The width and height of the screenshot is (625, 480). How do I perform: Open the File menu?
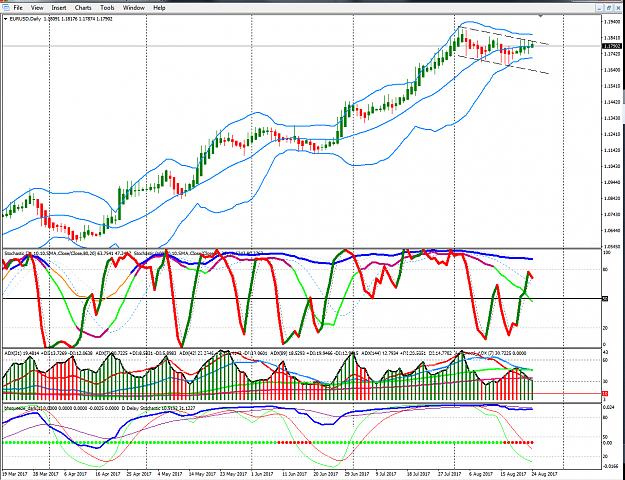click(18, 8)
